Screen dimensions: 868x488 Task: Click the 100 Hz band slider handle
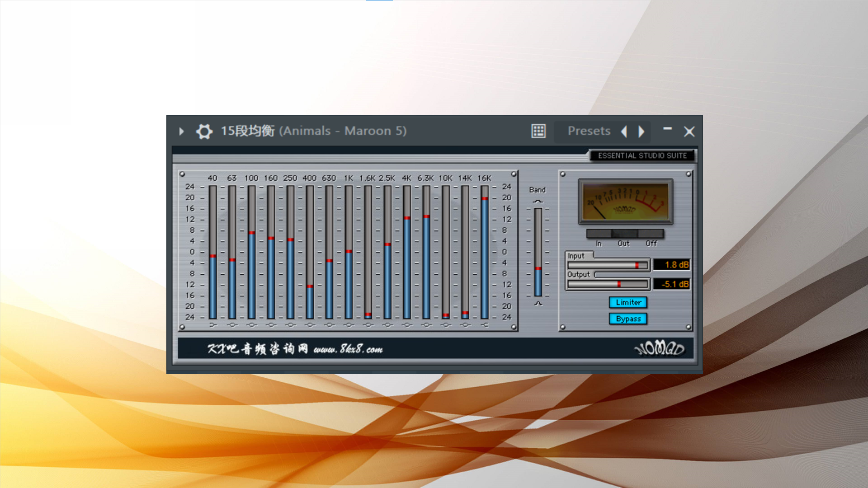click(252, 233)
